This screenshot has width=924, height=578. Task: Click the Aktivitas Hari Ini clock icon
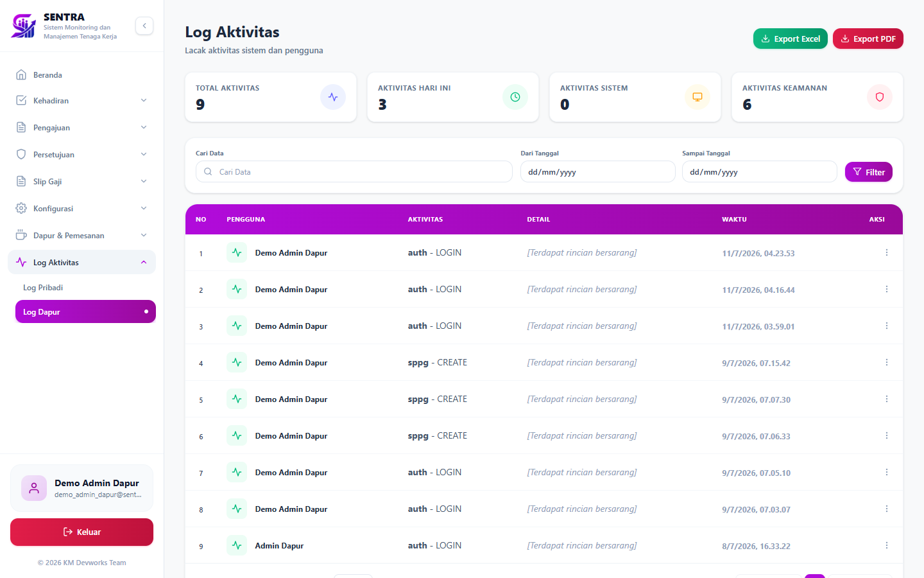[515, 97]
